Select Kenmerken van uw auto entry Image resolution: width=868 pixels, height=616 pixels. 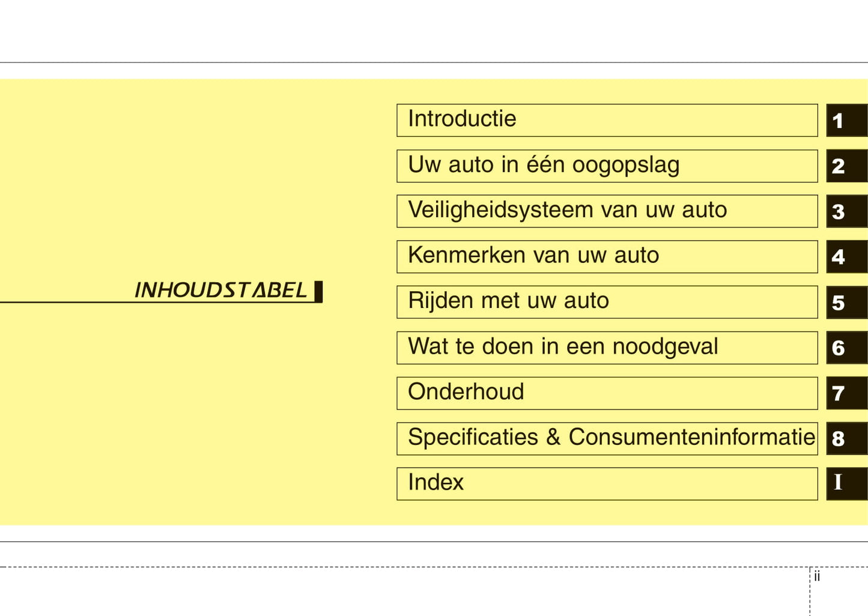607,256
